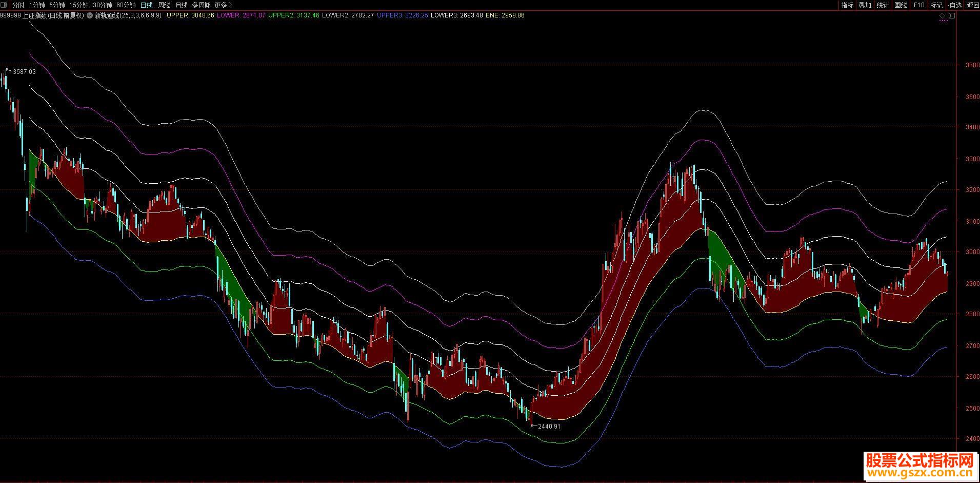Toggle the left sidebar panel icon
Image resolution: width=980 pixels, height=483 pixels.
(4, 5)
